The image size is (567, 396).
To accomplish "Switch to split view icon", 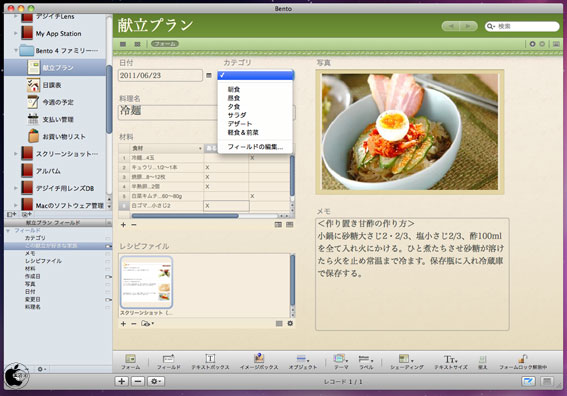I will [137, 44].
